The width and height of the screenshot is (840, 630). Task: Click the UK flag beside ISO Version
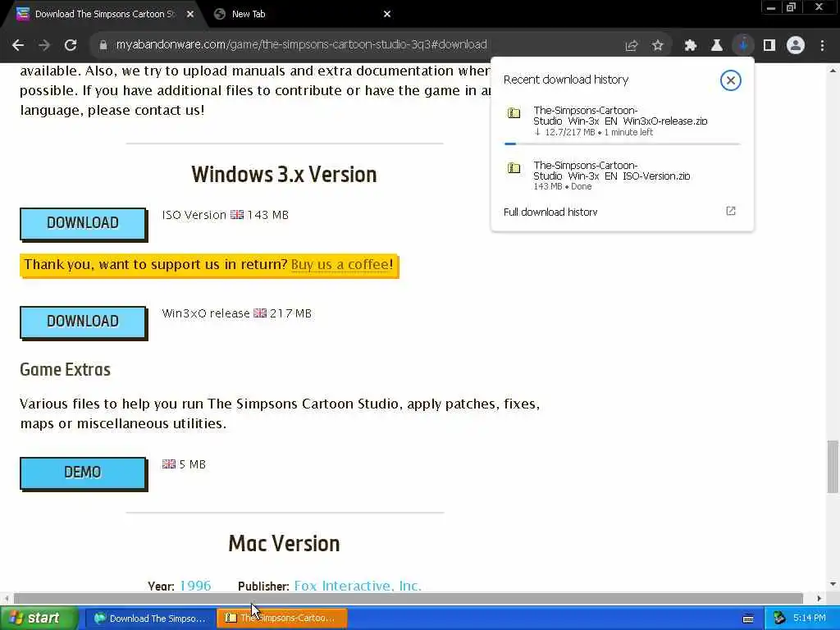click(237, 215)
